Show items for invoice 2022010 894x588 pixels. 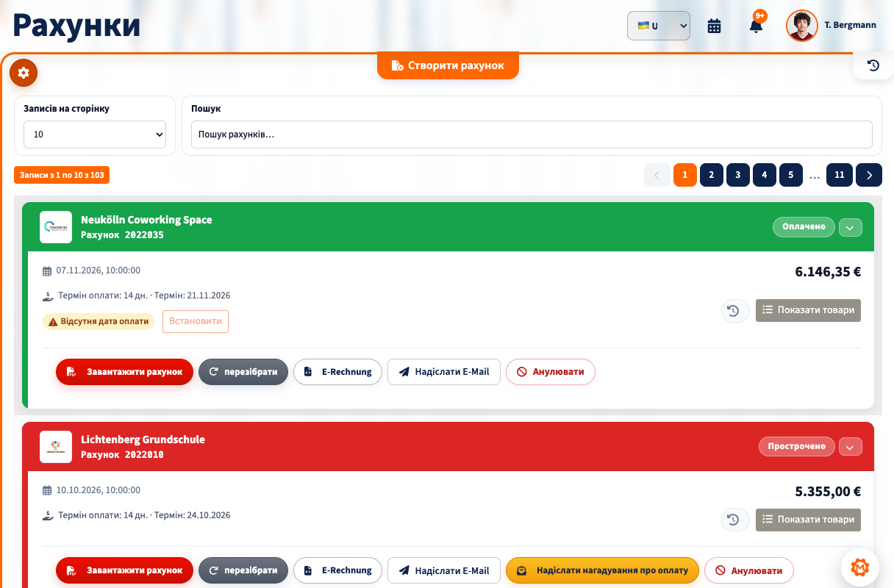808,519
